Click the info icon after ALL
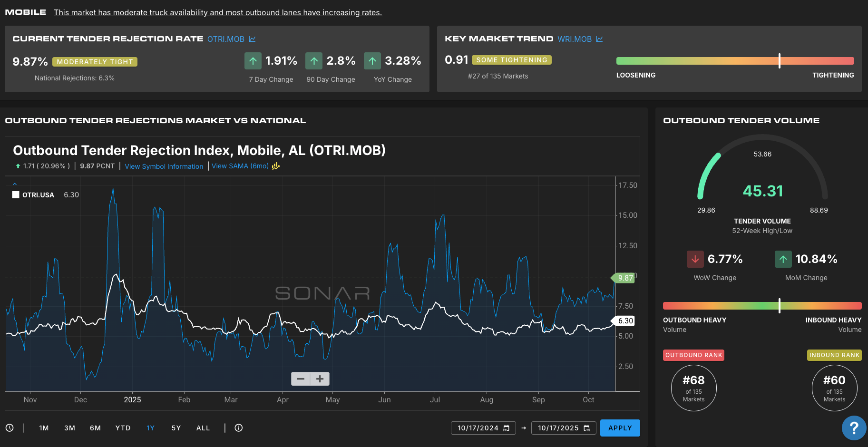This screenshot has width=868, height=447. click(239, 428)
